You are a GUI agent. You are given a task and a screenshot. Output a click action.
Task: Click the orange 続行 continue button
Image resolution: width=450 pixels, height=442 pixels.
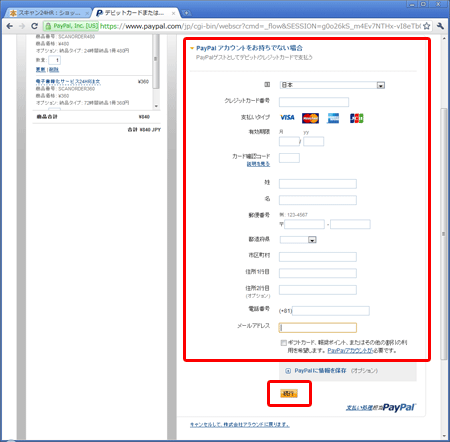[289, 394]
